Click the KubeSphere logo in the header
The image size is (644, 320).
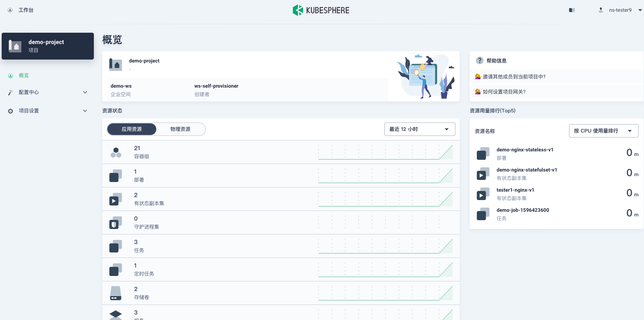pos(321,10)
